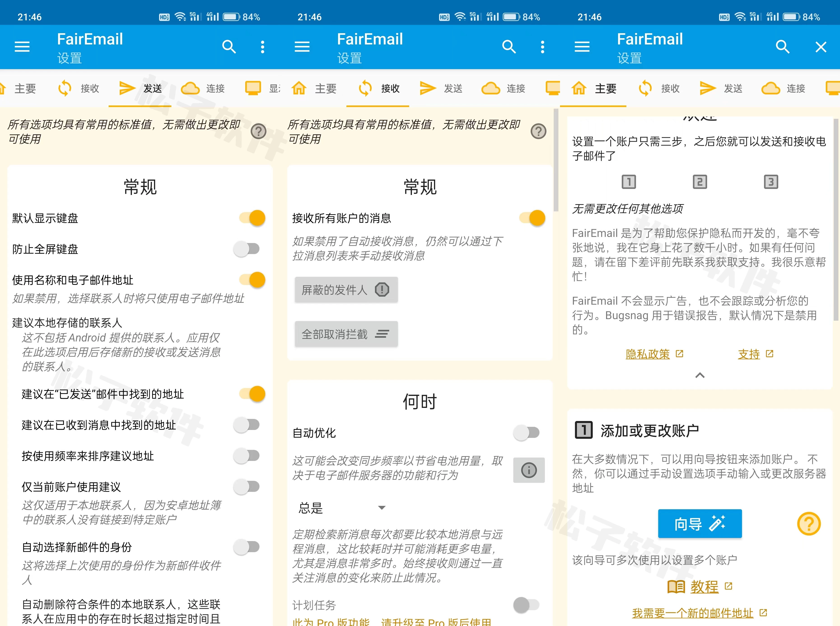
Task: Switch to 连接 tab in middle screen
Action: [504, 88]
